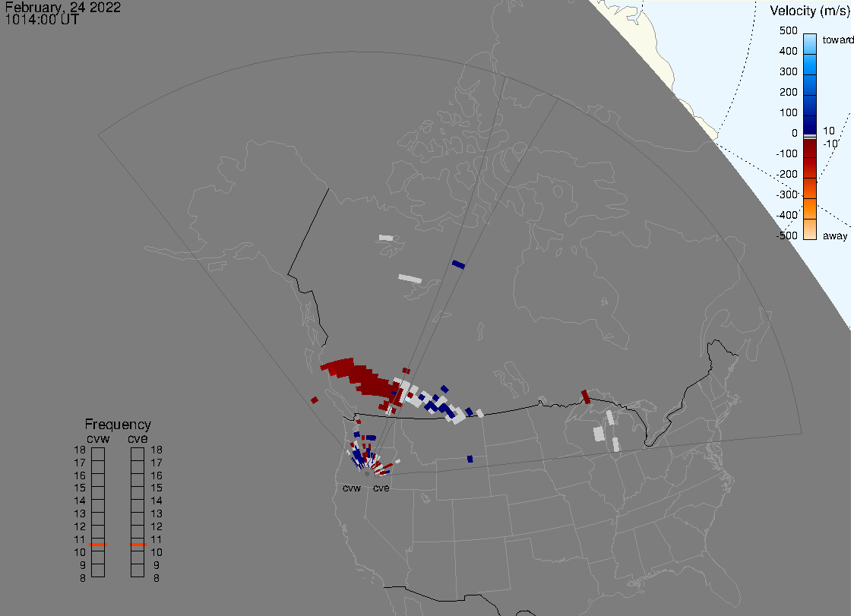The height and width of the screenshot is (616, 854).
Task: Select the dark red 0 to -100 swatch
Action: tap(810, 148)
